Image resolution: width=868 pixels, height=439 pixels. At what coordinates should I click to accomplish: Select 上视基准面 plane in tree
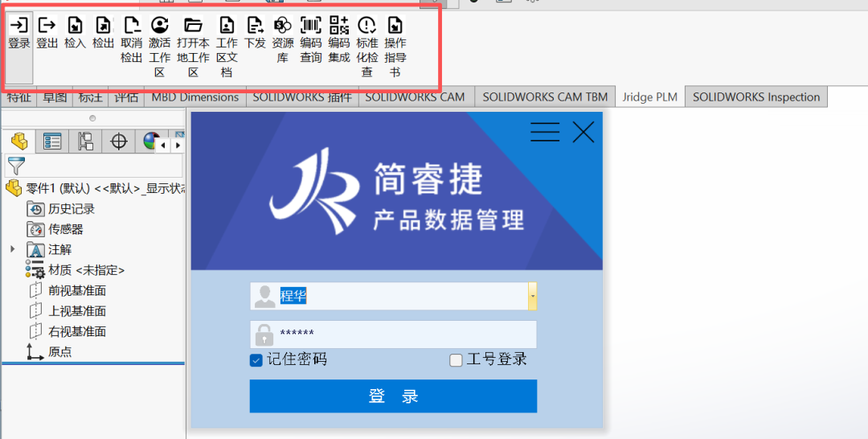[x=67, y=311]
